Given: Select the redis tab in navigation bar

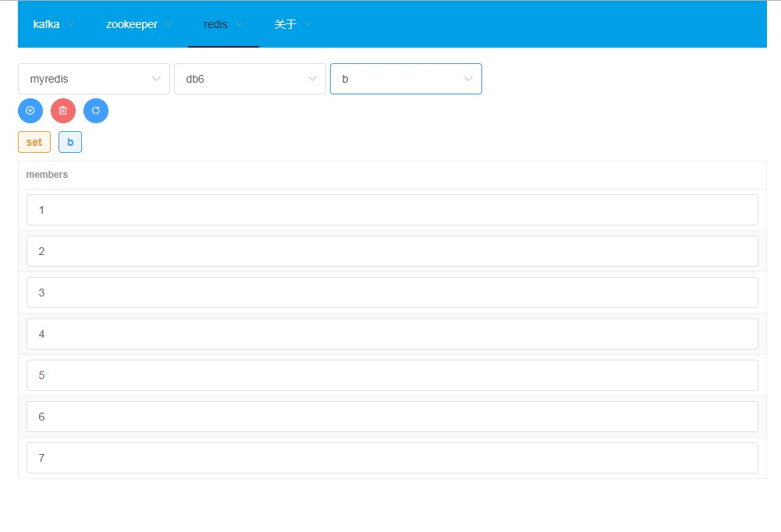Looking at the screenshot, I should [223, 24].
